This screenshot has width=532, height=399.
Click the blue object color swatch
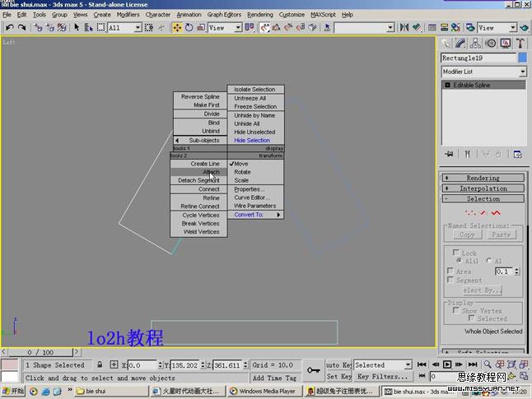tap(522, 58)
